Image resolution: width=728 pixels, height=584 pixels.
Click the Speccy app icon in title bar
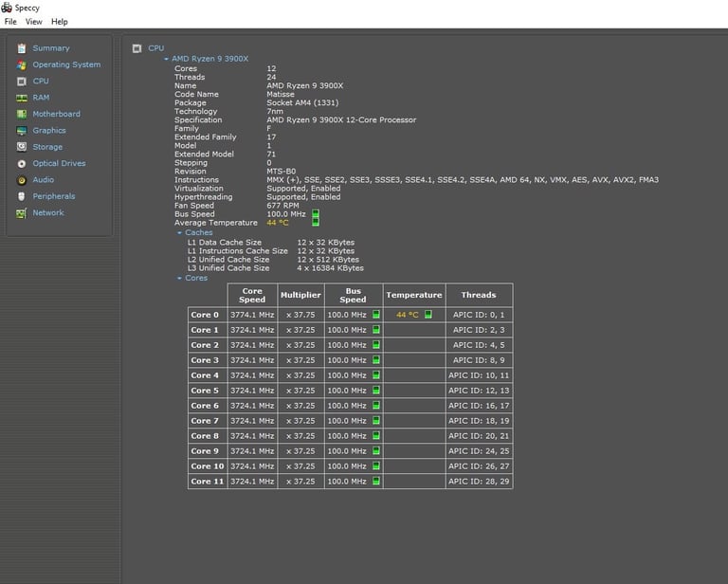7,8
